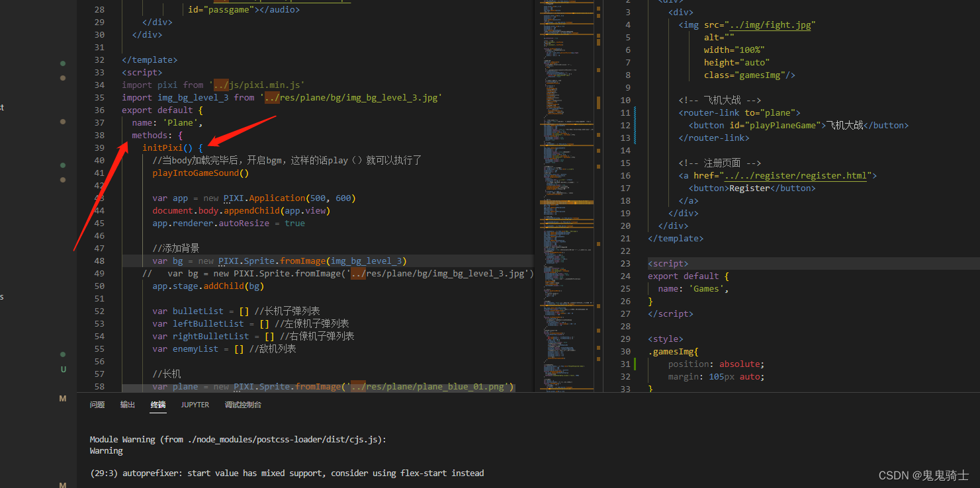Screen dimensions: 980x488
Task: Click 'playIntoGameSound()' call
Action: [200, 173]
